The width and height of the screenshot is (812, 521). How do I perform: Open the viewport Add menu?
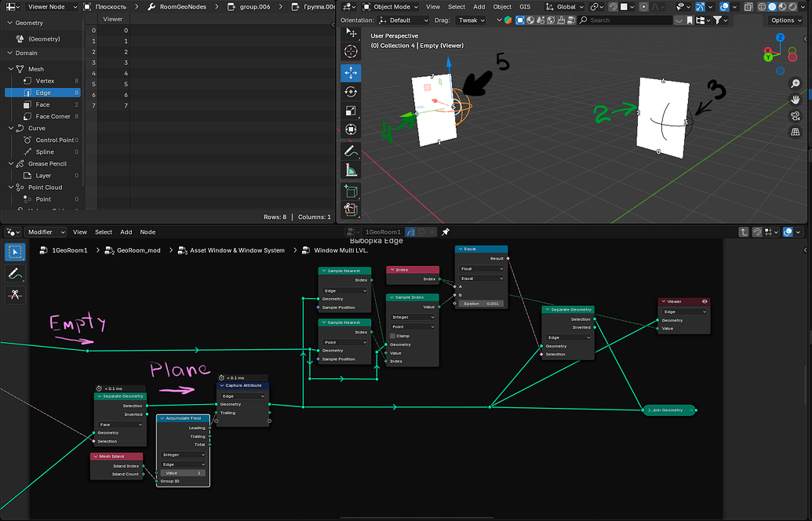479,7
